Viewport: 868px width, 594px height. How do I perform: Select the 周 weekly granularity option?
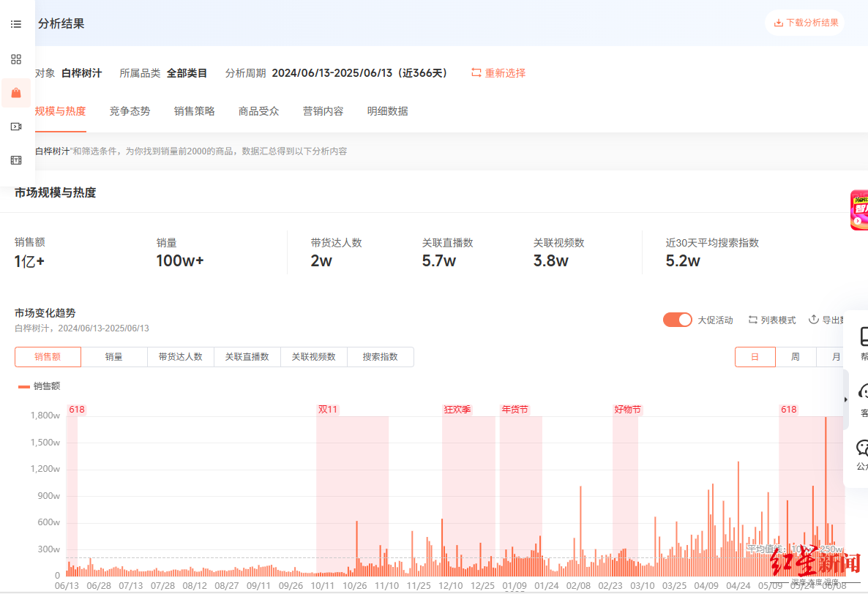[795, 357]
